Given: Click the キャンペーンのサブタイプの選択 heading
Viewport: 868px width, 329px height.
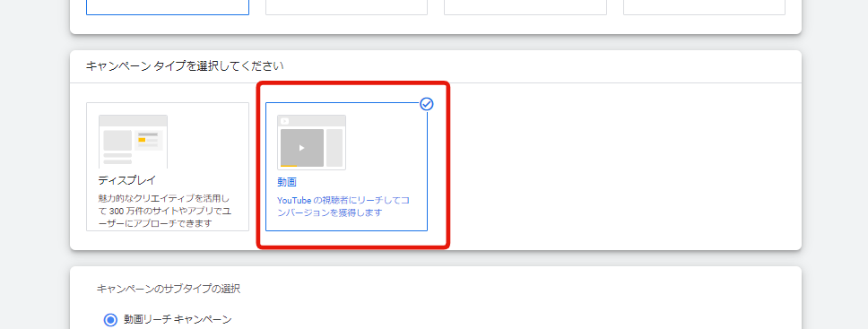Looking at the screenshot, I should [x=169, y=289].
